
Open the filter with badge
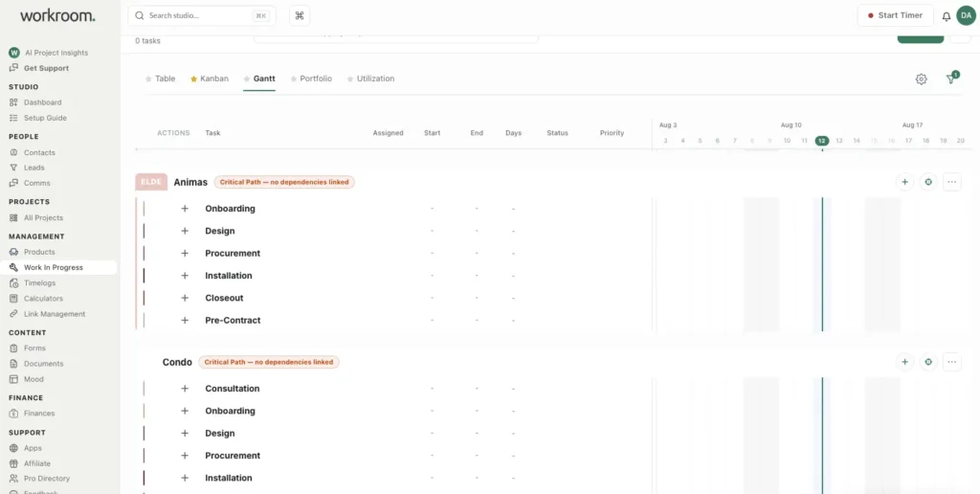(951, 79)
